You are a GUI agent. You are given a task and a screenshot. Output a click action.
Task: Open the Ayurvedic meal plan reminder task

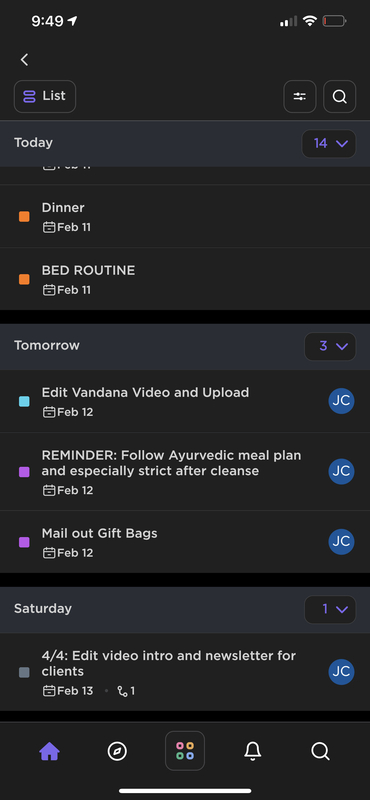coord(185,472)
